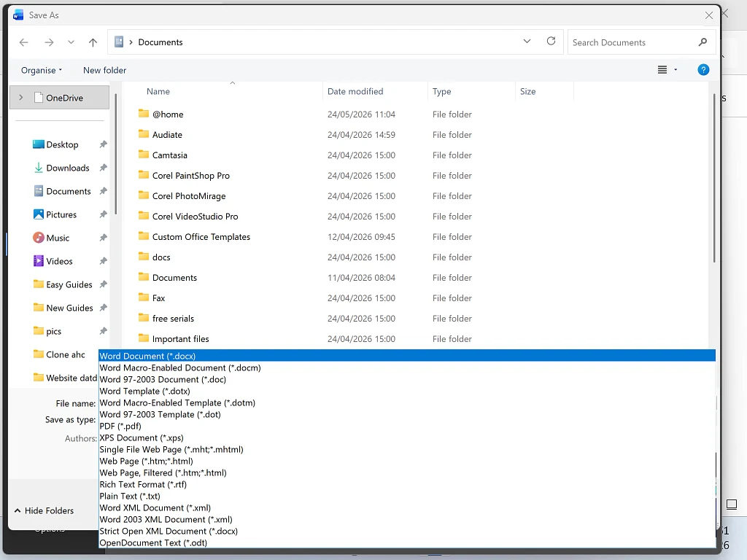Choose Word 97-2003 Document (*.doc)
Image resolution: width=747 pixels, height=560 pixels.
coord(407,379)
